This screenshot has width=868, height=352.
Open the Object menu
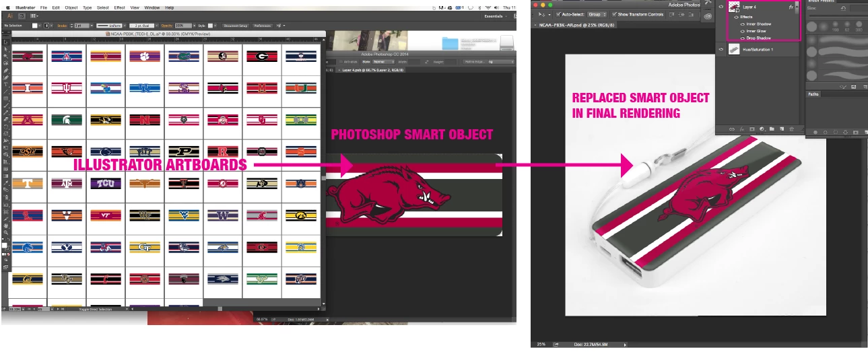(x=71, y=7)
